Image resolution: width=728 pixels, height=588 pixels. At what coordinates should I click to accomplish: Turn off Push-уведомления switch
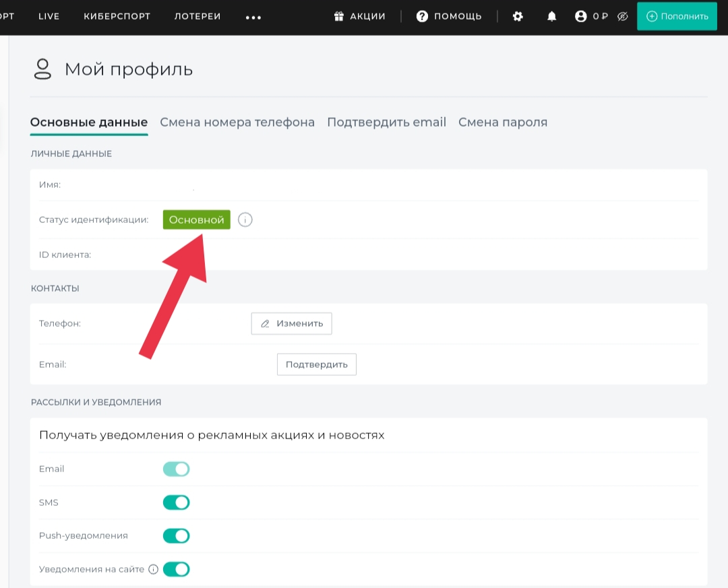coord(177,535)
